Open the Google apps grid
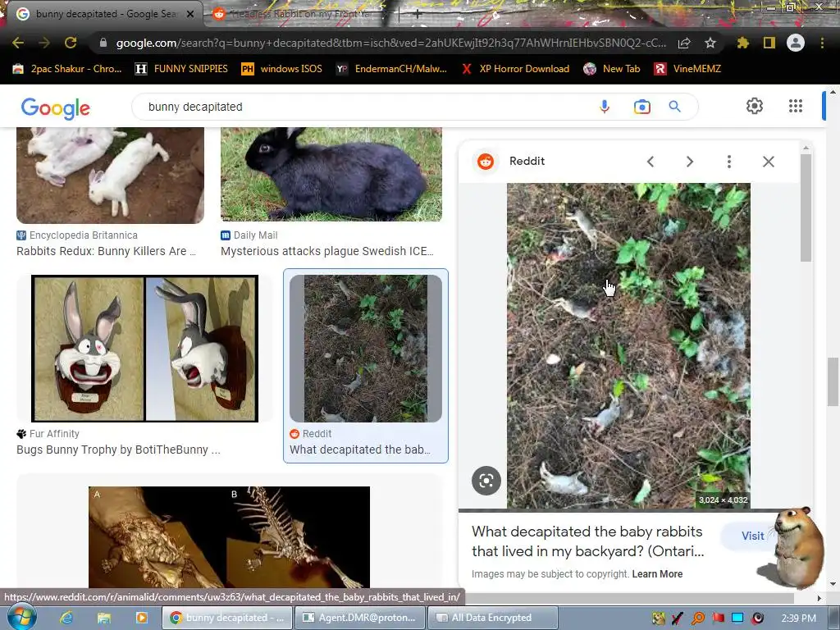The width and height of the screenshot is (840, 630). click(x=796, y=106)
